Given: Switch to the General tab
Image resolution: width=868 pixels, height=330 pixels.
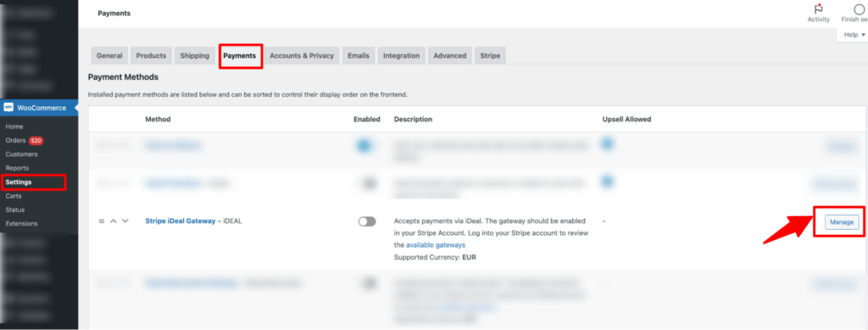Looking at the screenshot, I should (x=109, y=56).
